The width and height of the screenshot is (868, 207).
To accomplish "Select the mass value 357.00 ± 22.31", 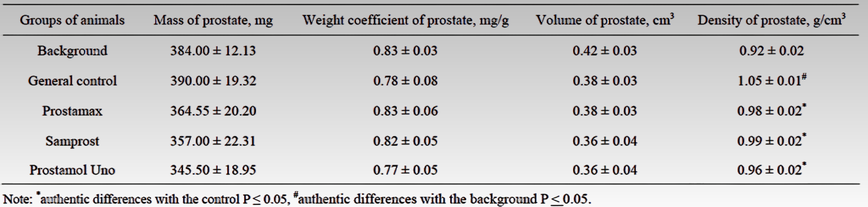I will coord(213,141).
